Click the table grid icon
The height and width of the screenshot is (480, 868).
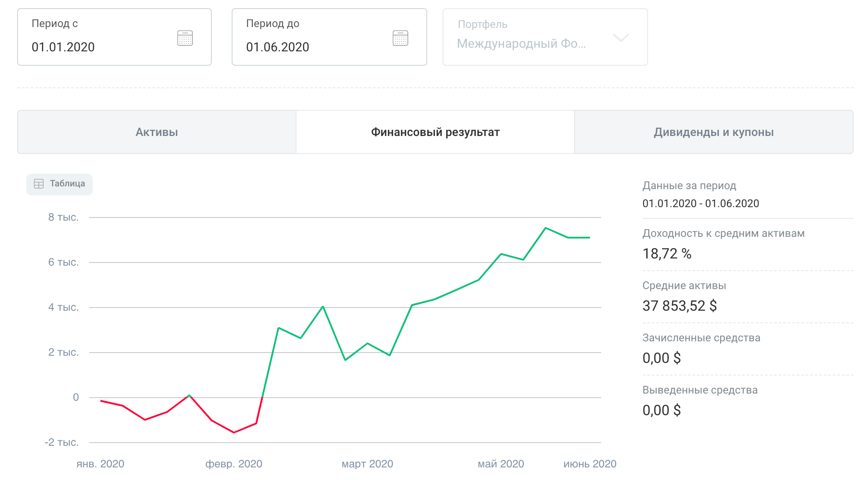[39, 184]
